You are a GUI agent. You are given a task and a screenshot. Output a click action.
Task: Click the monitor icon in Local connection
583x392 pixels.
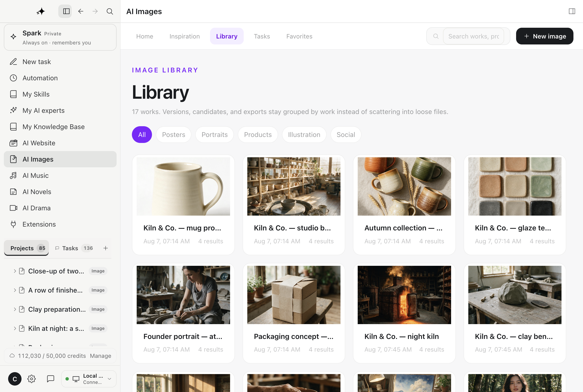click(76, 379)
